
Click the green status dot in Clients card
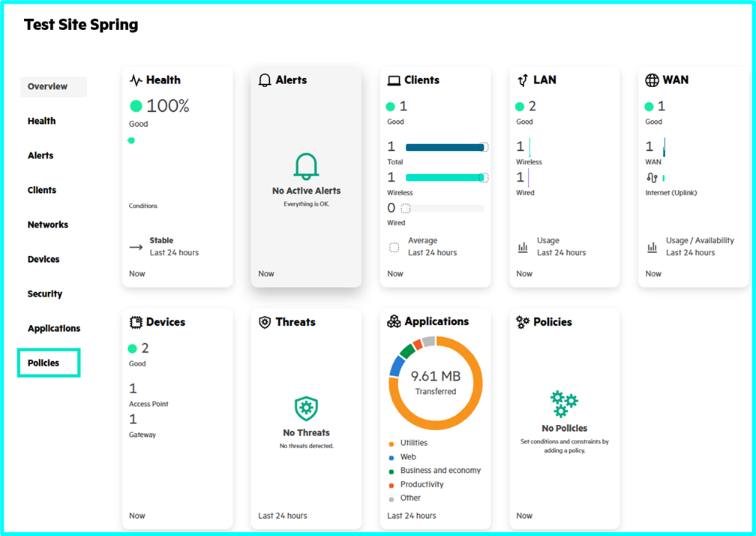[391, 107]
